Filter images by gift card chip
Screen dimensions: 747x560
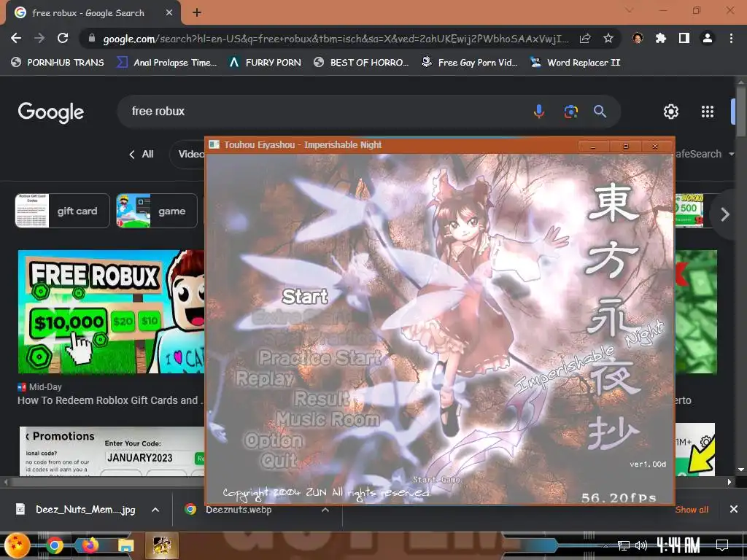pos(63,211)
